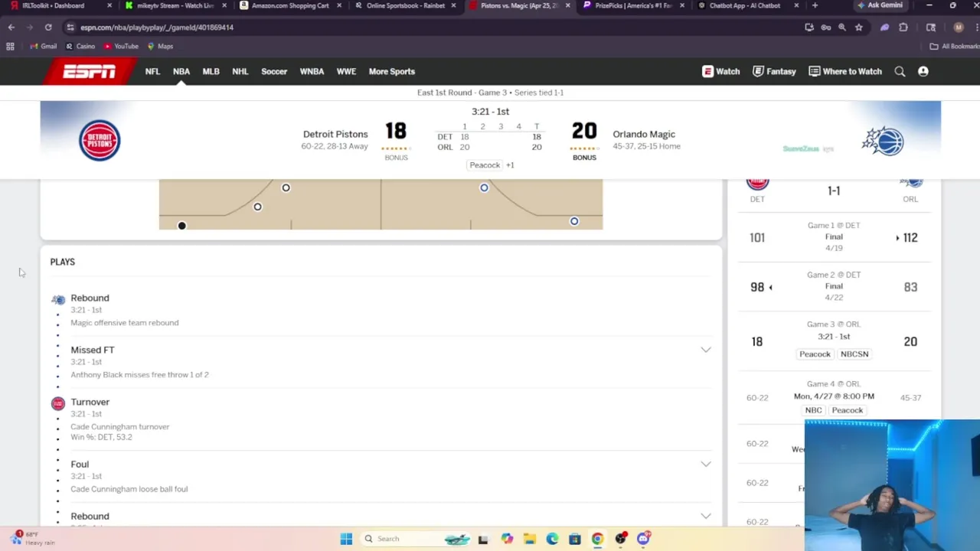980x551 pixels.
Task: Expand the bottom Rebound play
Action: (706, 516)
